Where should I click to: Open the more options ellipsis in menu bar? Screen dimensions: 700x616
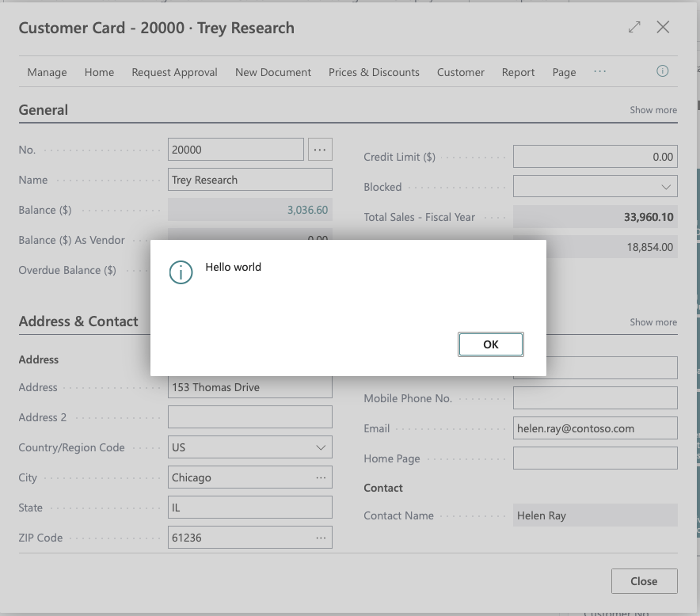pyautogui.click(x=599, y=71)
